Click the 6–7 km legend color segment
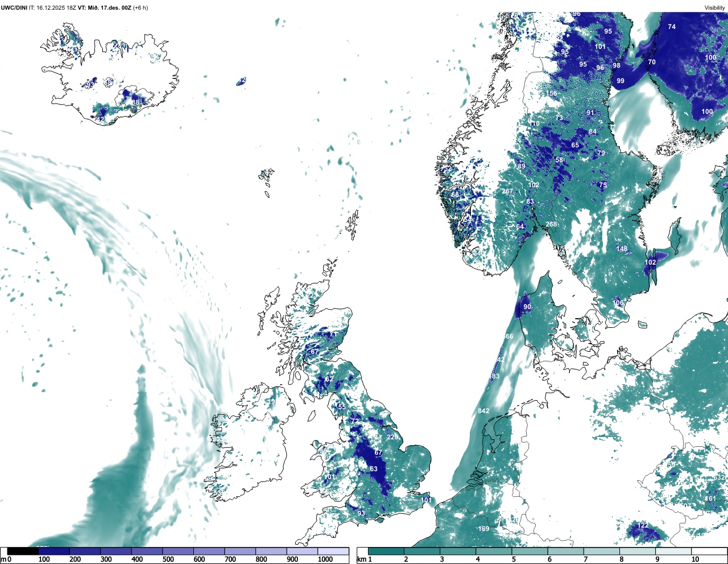Viewport: 728px width, 564px height. 565,551
